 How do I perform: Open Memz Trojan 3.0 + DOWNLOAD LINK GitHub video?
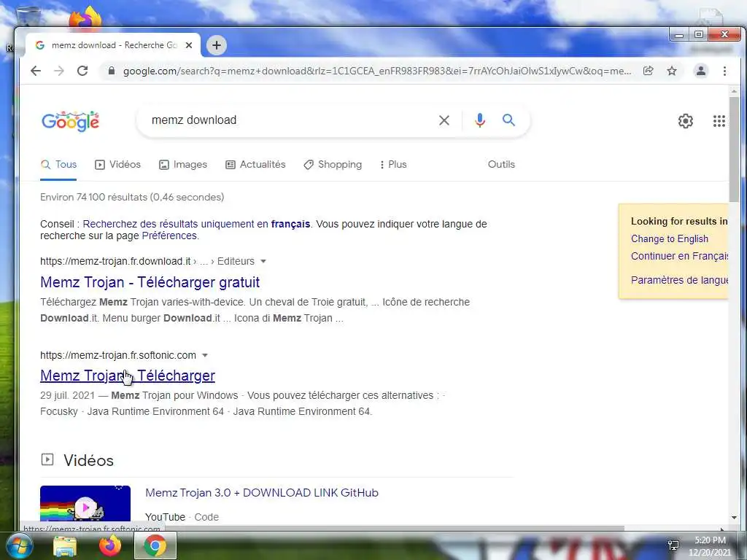262,493
